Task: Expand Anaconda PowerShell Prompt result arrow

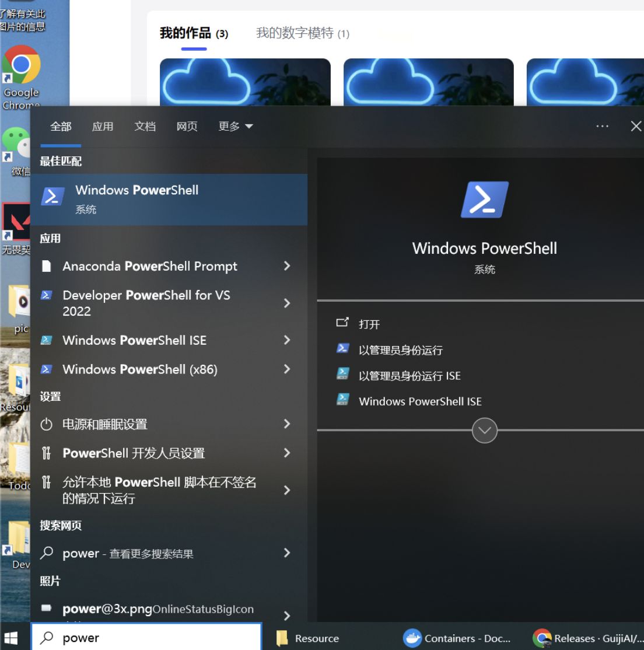Action: [287, 266]
